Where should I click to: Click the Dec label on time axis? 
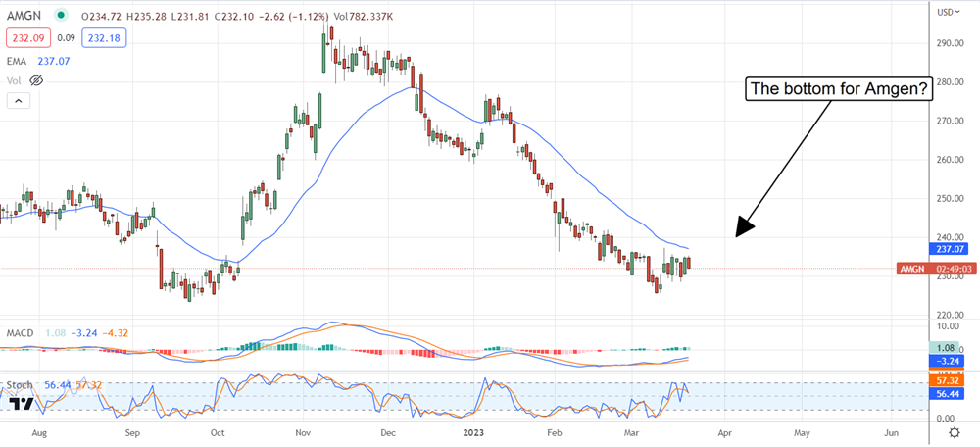coord(387,432)
